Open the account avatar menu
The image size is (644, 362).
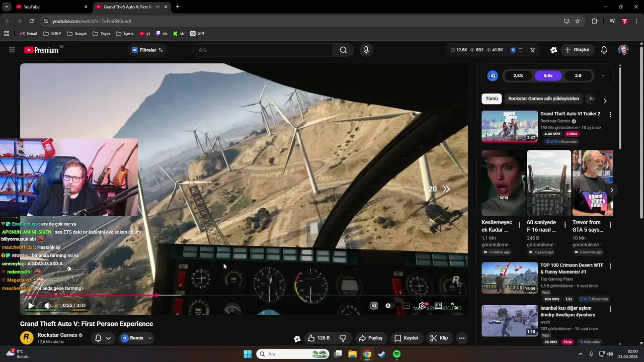tap(623, 50)
